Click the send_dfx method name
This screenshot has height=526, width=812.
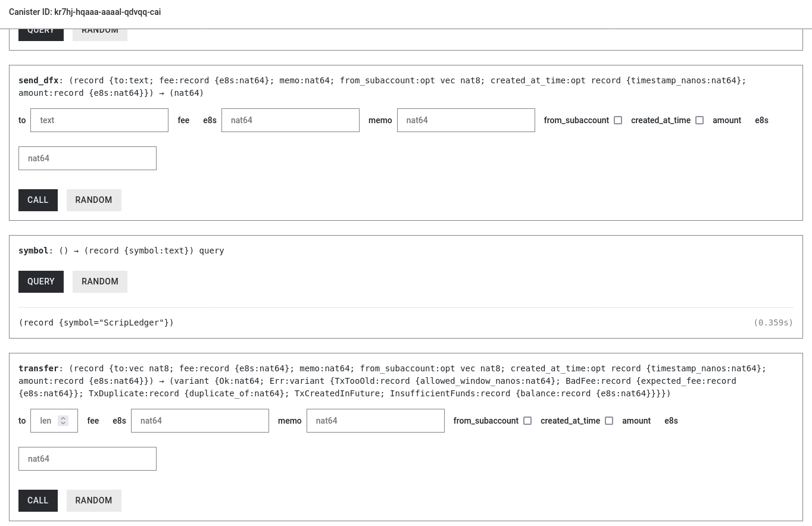[x=39, y=80]
